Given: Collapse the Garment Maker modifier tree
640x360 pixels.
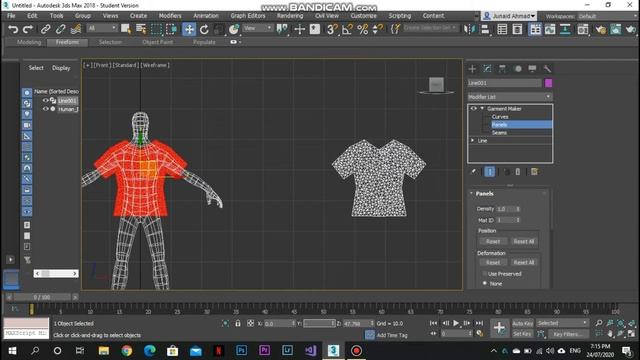Looking at the screenshot, I should 482,109.
